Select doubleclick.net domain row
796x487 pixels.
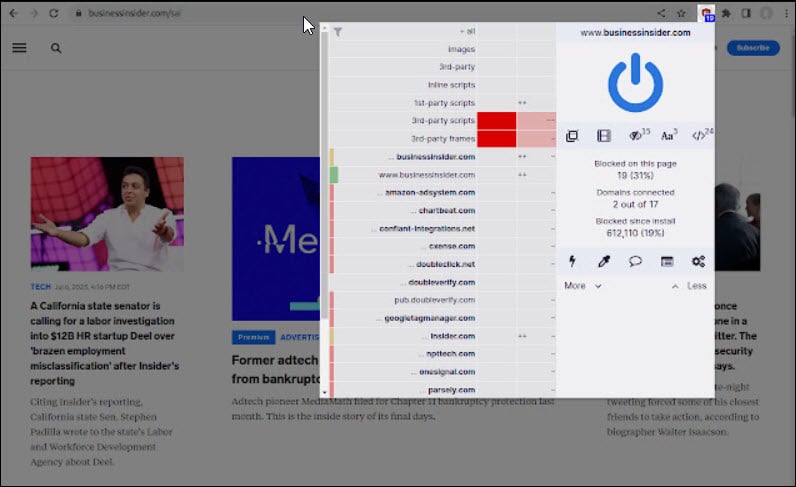442,264
